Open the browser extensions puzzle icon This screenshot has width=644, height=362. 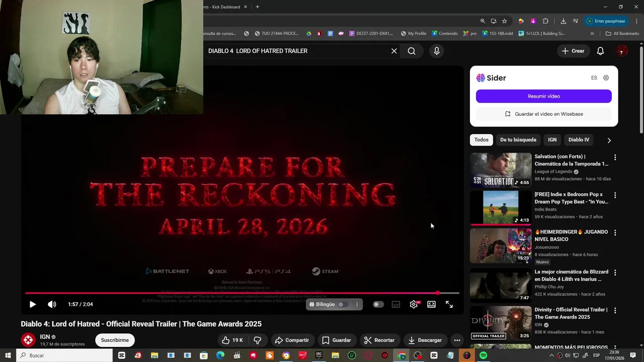tap(545, 21)
